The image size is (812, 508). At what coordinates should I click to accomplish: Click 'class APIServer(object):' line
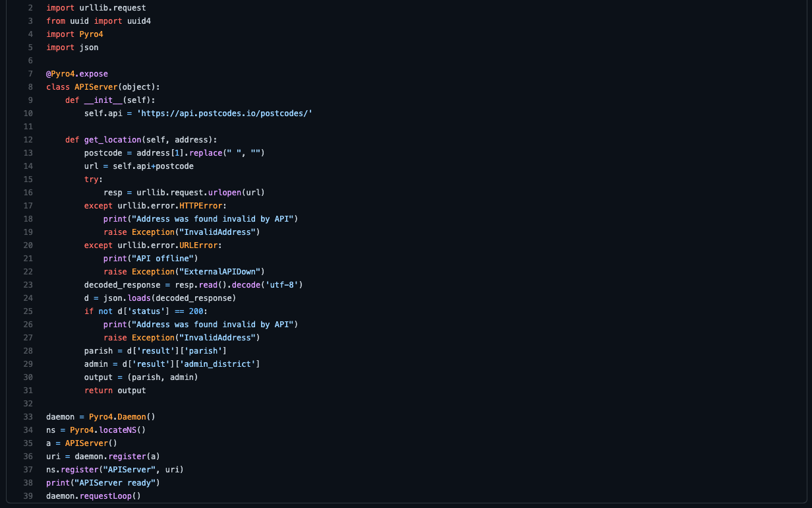coord(103,87)
